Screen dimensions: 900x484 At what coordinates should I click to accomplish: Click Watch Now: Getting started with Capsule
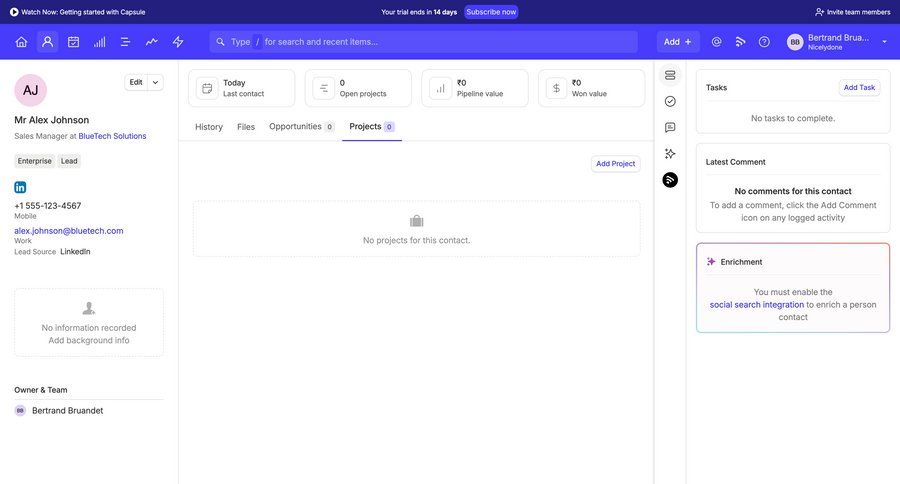pos(83,12)
